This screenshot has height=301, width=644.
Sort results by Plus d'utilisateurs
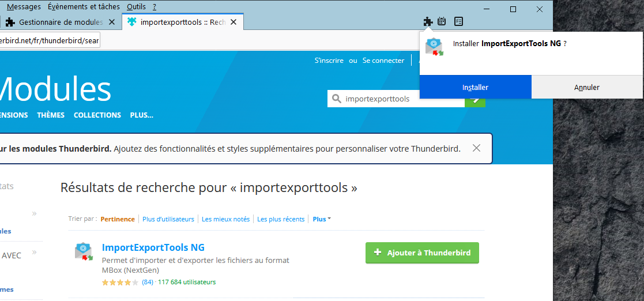168,219
